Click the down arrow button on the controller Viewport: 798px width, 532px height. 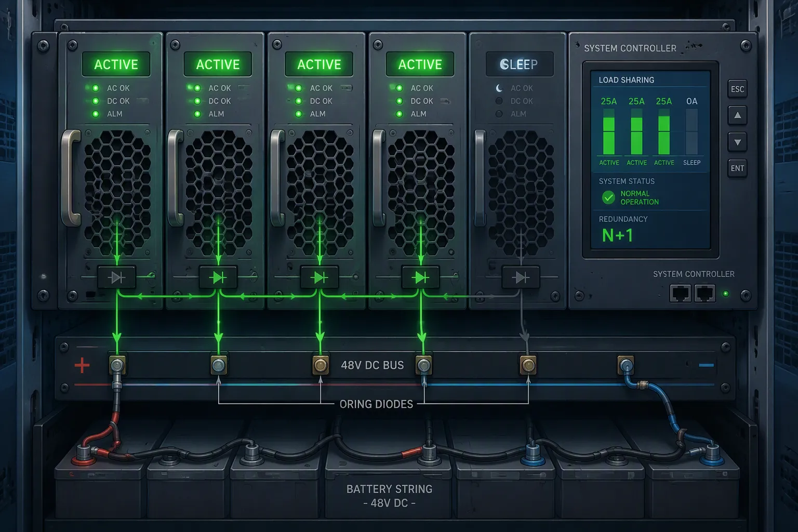click(737, 142)
